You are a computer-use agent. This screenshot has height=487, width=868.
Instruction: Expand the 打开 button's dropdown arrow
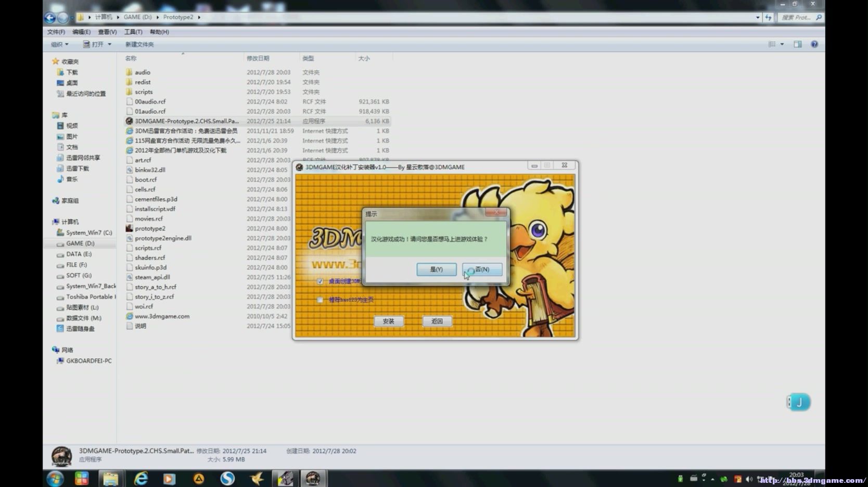click(x=109, y=44)
